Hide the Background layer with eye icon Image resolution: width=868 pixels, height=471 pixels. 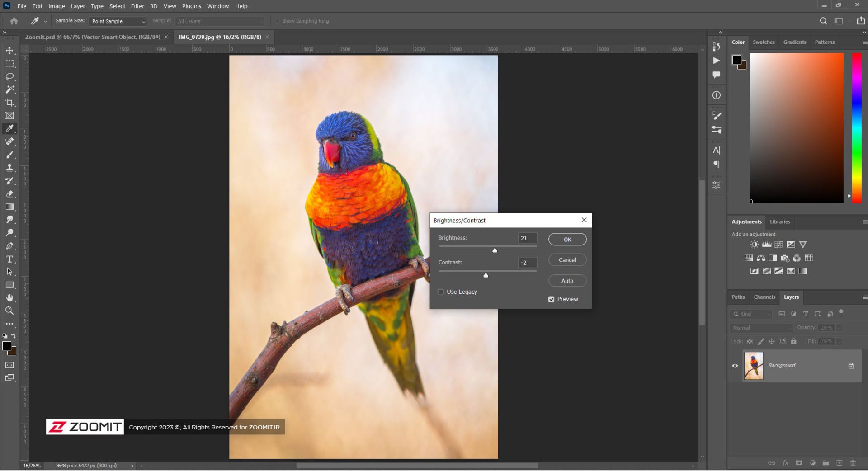(x=735, y=366)
